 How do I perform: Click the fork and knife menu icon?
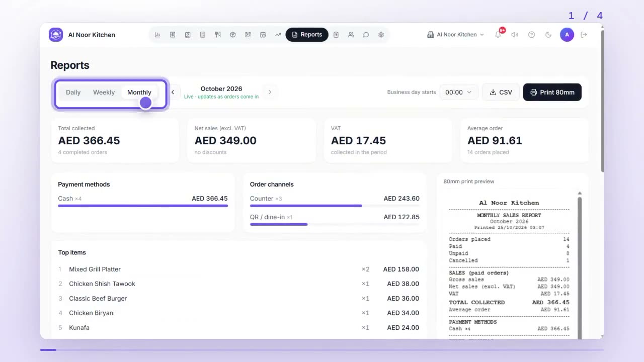coord(218,35)
